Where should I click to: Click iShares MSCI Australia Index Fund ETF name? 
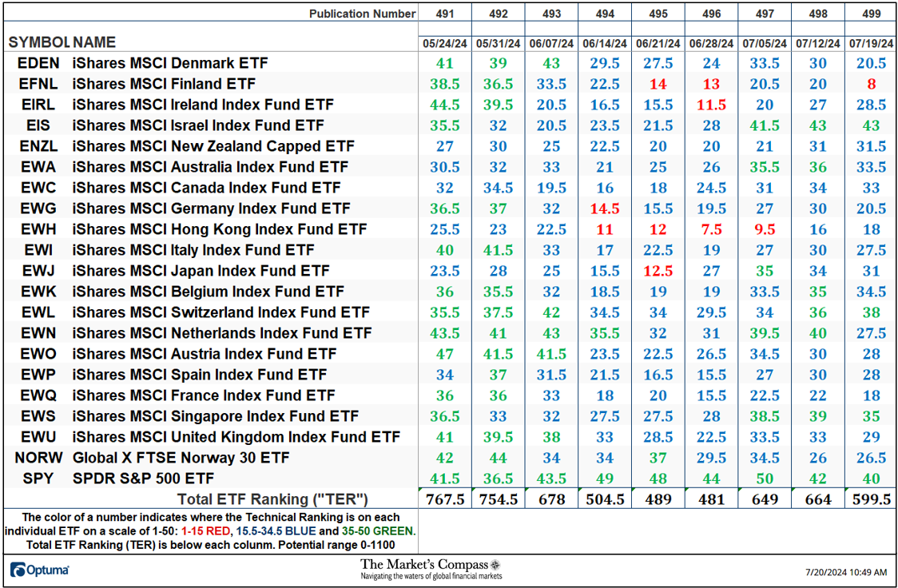[x=210, y=167]
